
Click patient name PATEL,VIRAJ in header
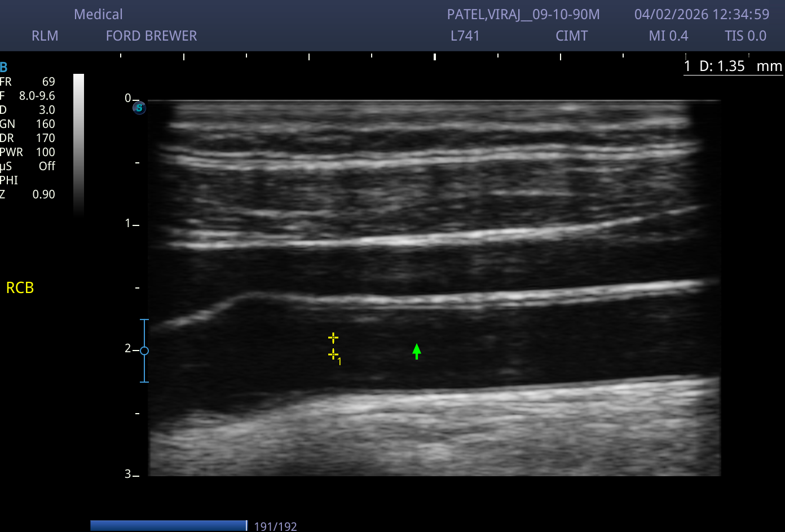tap(487, 15)
